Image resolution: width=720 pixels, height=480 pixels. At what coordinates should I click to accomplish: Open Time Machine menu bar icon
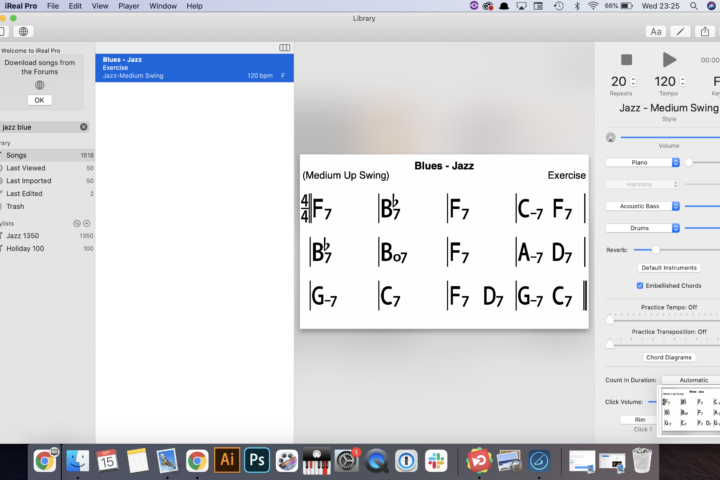click(558, 6)
